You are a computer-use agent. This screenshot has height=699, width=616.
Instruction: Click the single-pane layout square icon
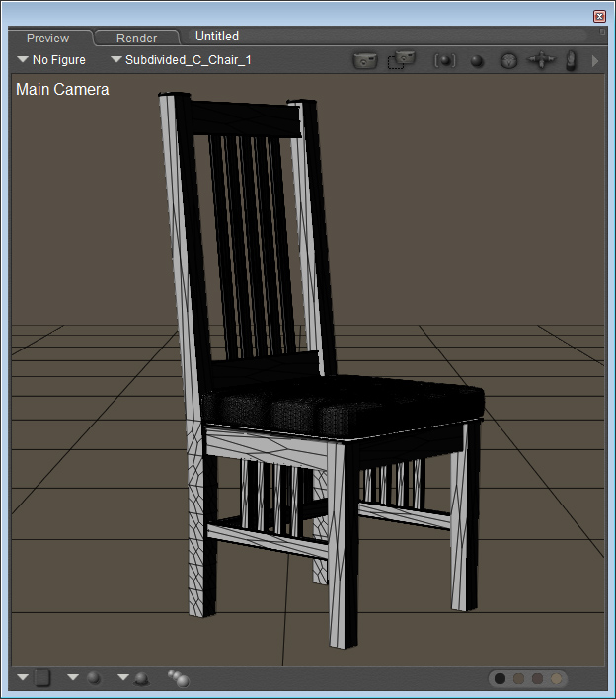[42, 677]
